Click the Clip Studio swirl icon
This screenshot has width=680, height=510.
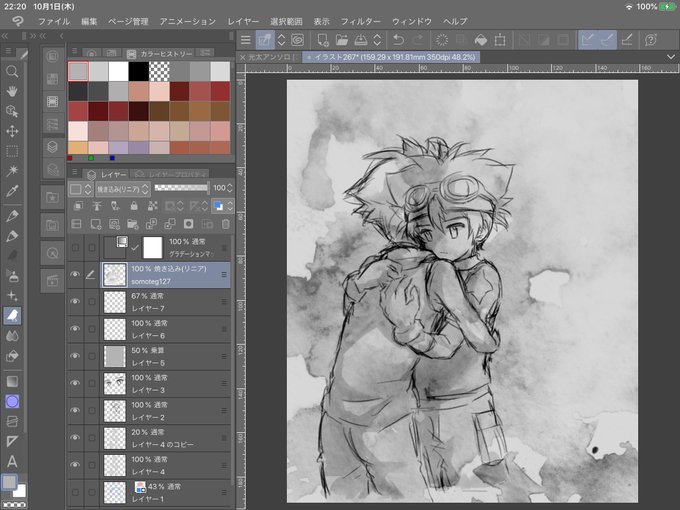pos(298,40)
